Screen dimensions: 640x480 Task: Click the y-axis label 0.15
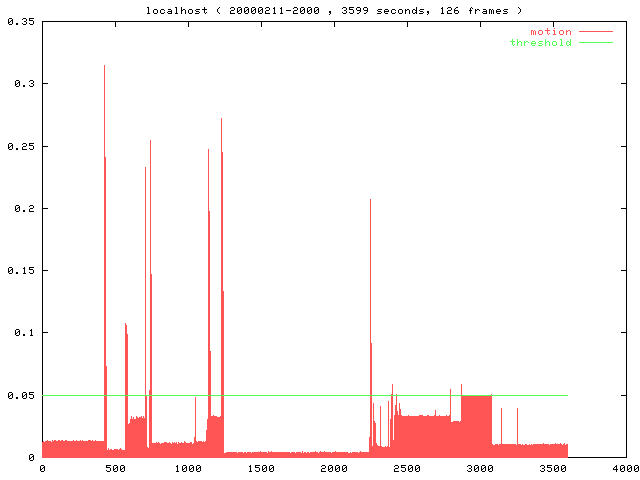(20, 270)
